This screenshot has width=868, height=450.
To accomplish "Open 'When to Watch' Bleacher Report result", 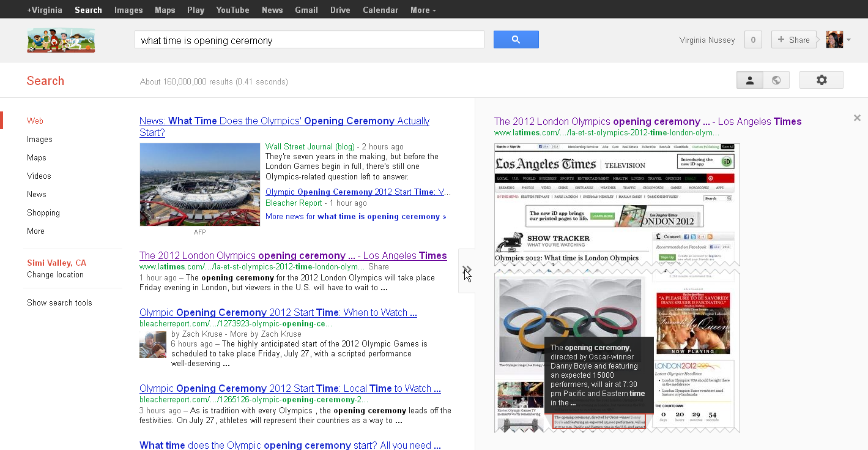I will point(278,312).
